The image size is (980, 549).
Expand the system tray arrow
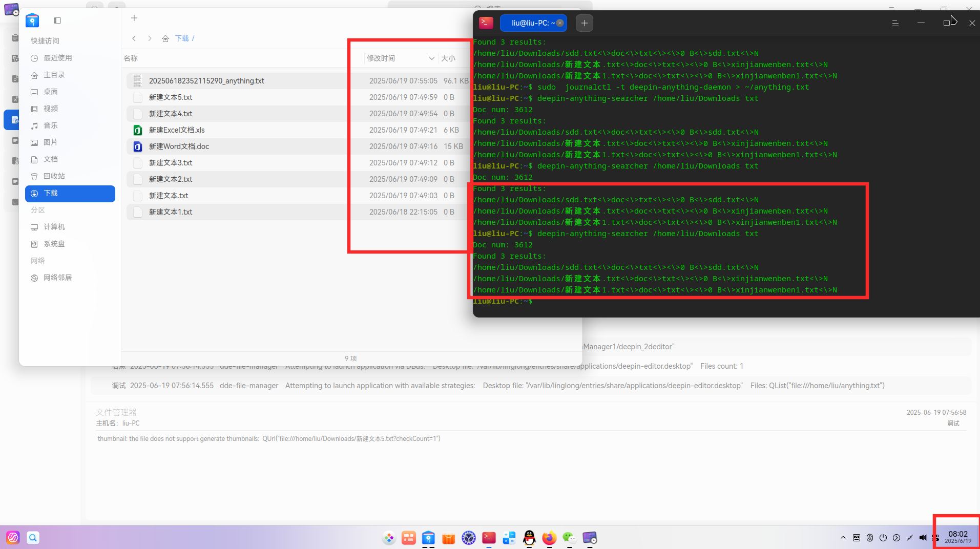(843, 538)
